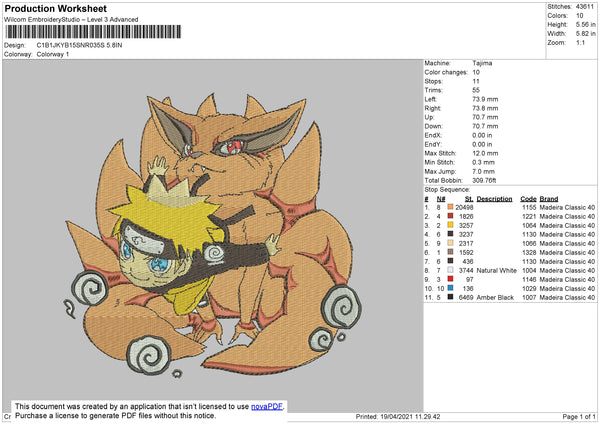Click thread code 1066
The width and height of the screenshot is (600, 424).
[x=529, y=243]
